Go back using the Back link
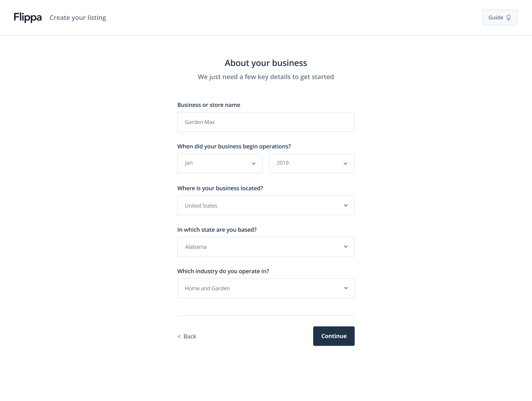The image size is (532, 401). coord(190,336)
